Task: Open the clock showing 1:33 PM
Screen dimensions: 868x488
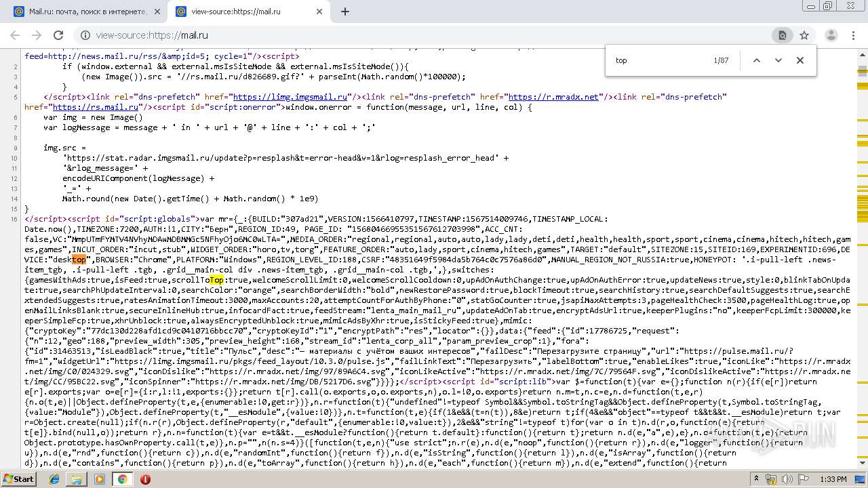Action: click(x=833, y=479)
